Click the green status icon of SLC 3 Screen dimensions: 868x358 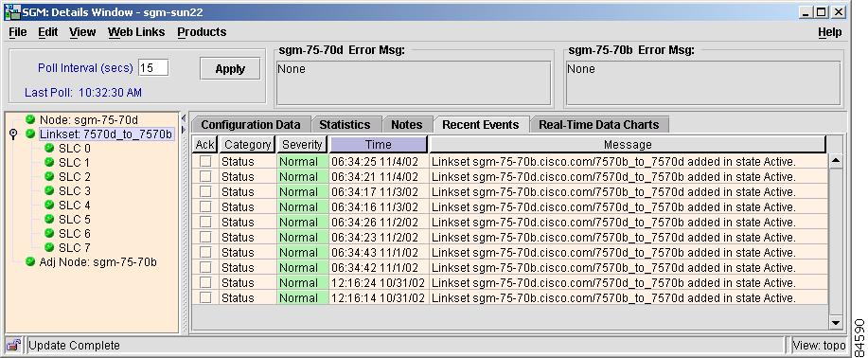coord(49,190)
